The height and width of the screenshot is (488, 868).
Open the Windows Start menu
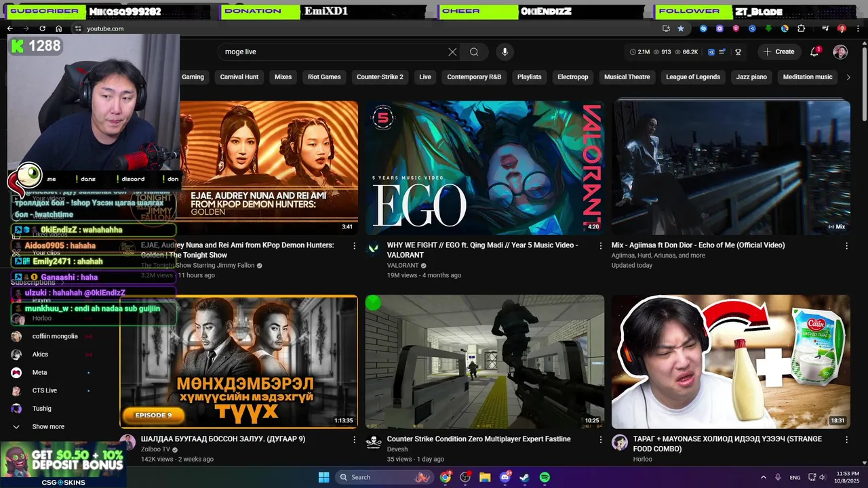tap(323, 477)
